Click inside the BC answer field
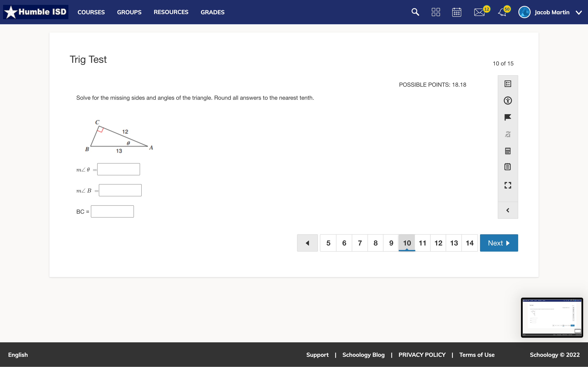 pos(112,211)
